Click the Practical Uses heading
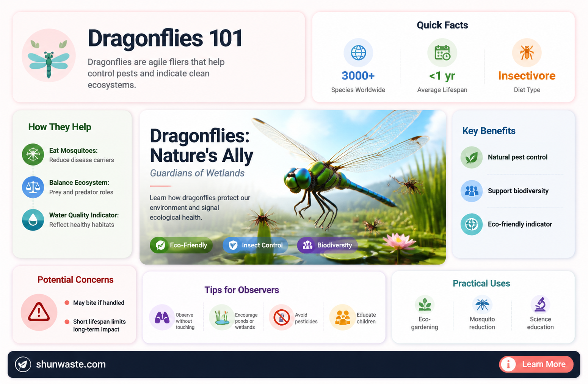Viewport: 588px width, 384px height. pos(481,283)
